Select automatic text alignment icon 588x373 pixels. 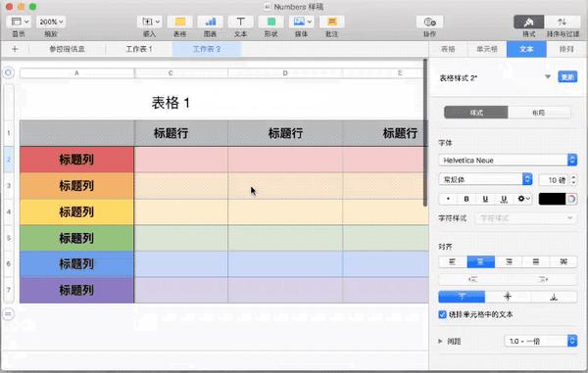(563, 261)
